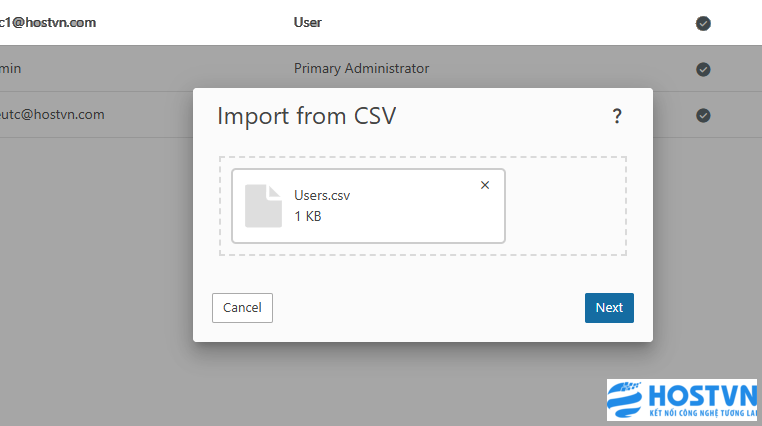Click the bold User role label

tap(308, 22)
